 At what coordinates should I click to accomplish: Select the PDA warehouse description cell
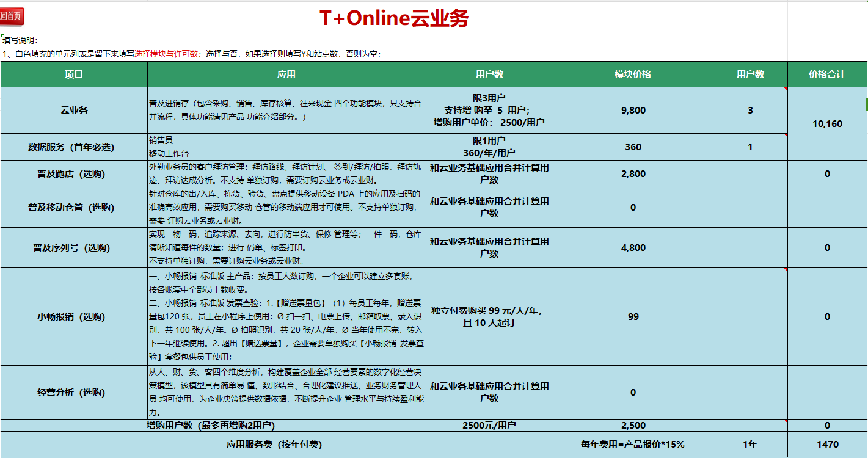(286, 208)
